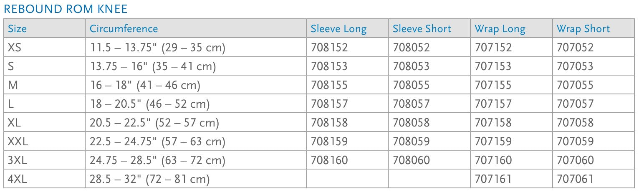The width and height of the screenshot is (644, 195).
Task: Click the Circumference column header
Action: 124,29
